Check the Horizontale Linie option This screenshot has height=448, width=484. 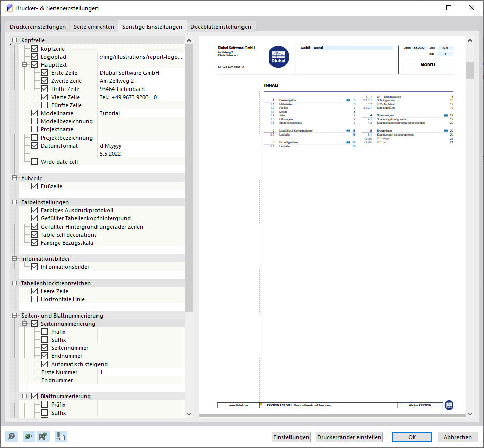point(34,299)
